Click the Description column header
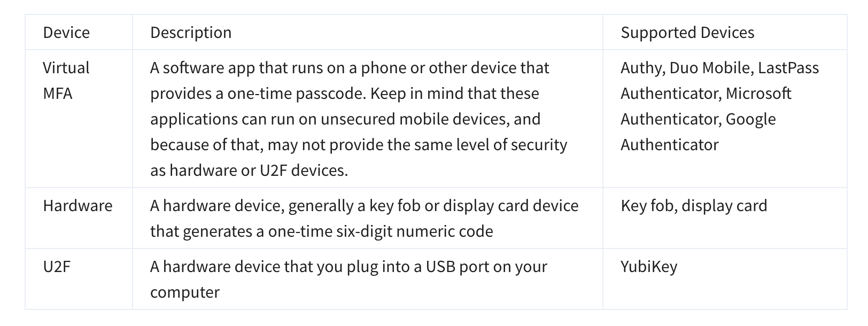 (x=191, y=33)
